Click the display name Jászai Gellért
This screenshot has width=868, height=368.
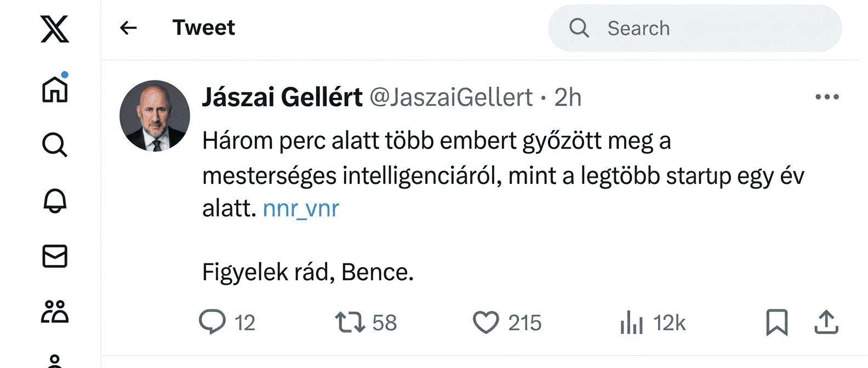point(282,97)
